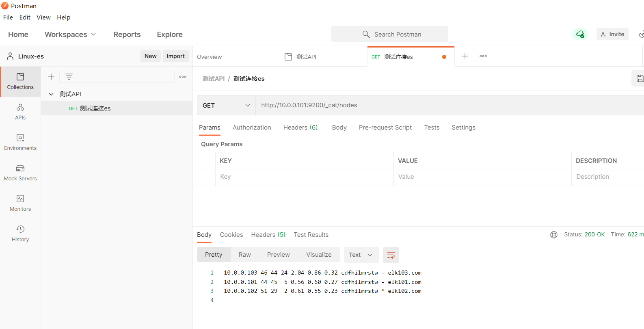Image resolution: width=644 pixels, height=329 pixels.
Task: Click 测试API in the breadcrumb
Action: click(214, 79)
